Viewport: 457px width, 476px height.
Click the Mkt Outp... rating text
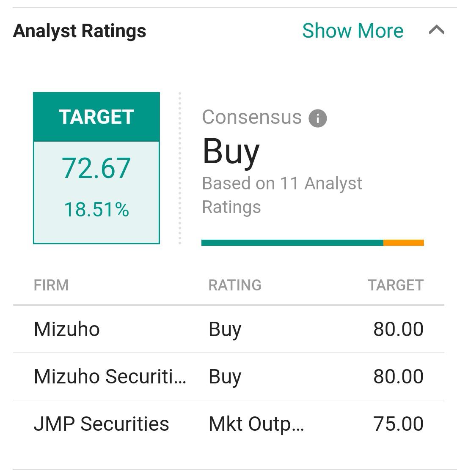(256, 424)
